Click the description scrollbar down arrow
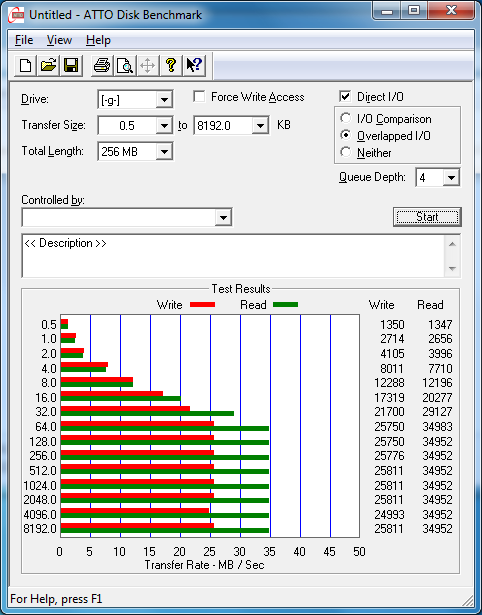Image resolution: width=482 pixels, height=615 pixels. (452, 269)
